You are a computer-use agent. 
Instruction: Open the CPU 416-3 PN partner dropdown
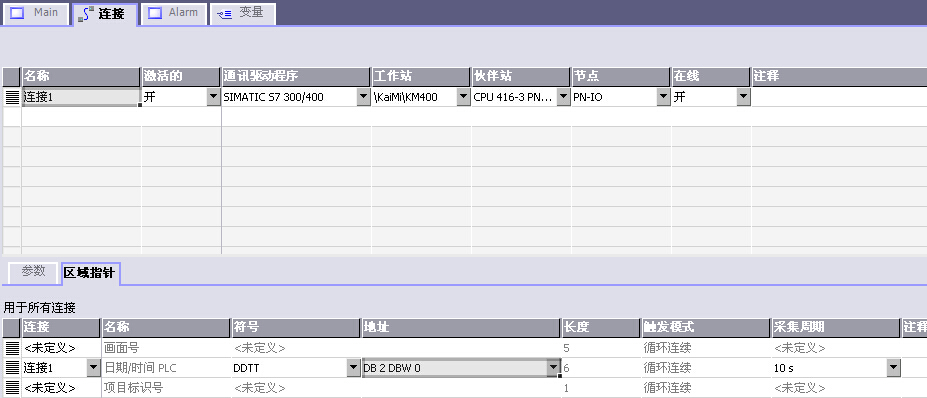tap(563, 97)
